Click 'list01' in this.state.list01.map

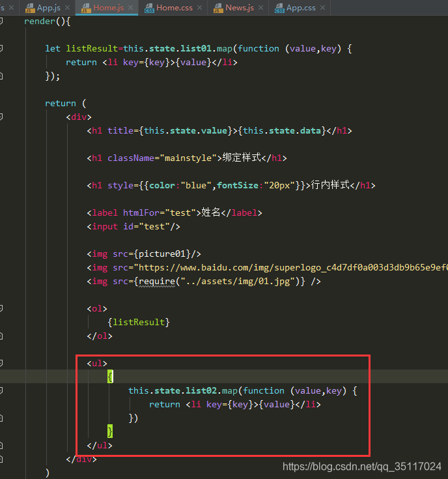[195, 49]
